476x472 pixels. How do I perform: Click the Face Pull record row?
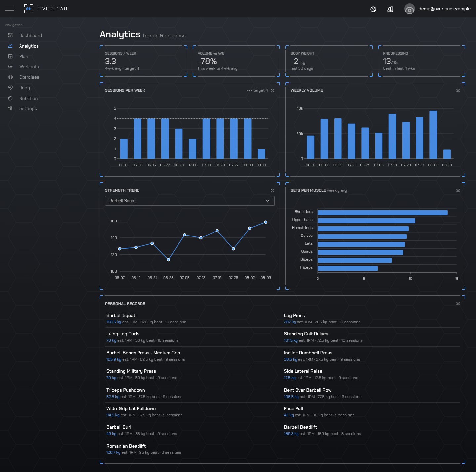tap(372, 412)
